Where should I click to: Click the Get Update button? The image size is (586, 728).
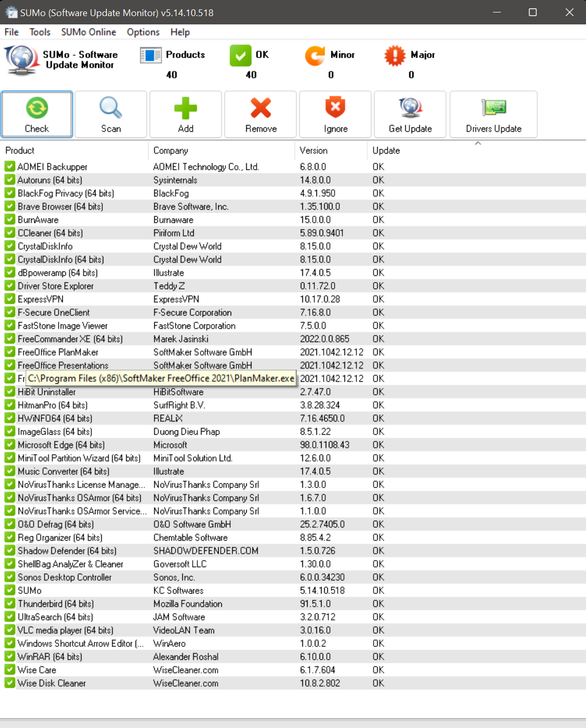coord(410,114)
